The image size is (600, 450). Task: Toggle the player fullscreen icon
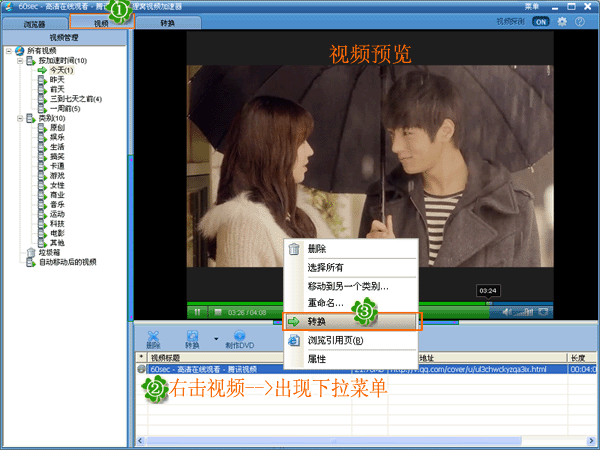click(543, 312)
